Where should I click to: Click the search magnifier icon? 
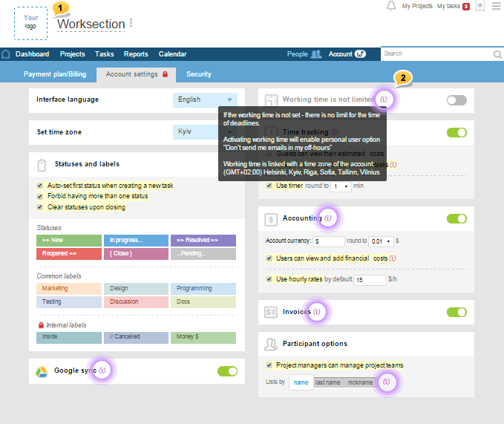497,54
